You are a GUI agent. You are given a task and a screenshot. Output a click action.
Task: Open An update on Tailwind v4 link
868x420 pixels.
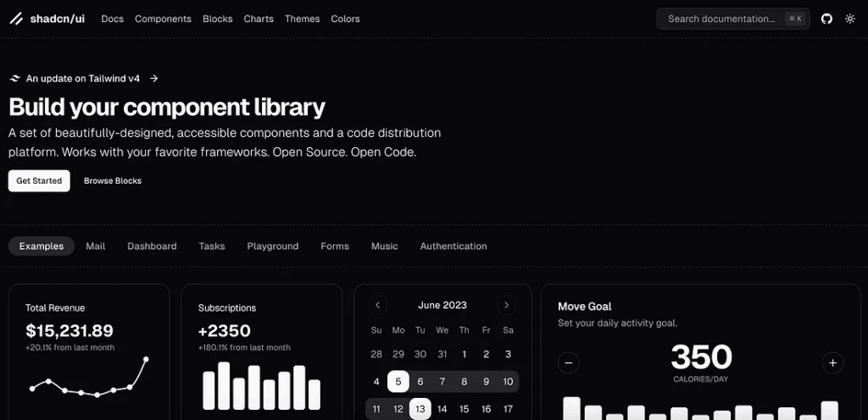83,79
